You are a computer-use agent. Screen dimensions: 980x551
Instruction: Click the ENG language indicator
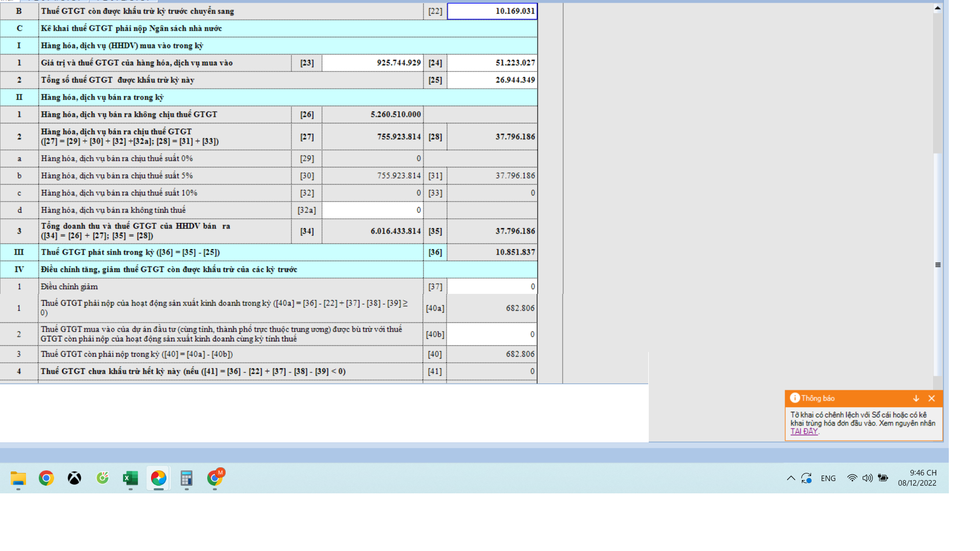[x=828, y=479]
